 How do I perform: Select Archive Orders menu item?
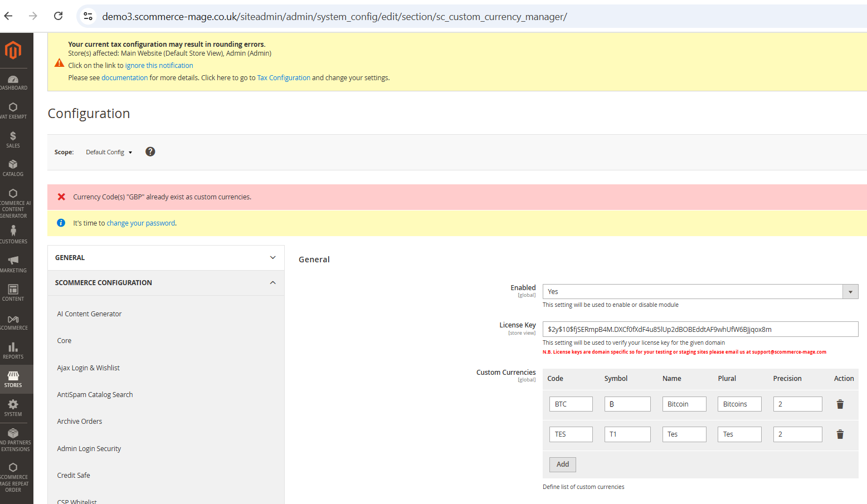pos(80,422)
